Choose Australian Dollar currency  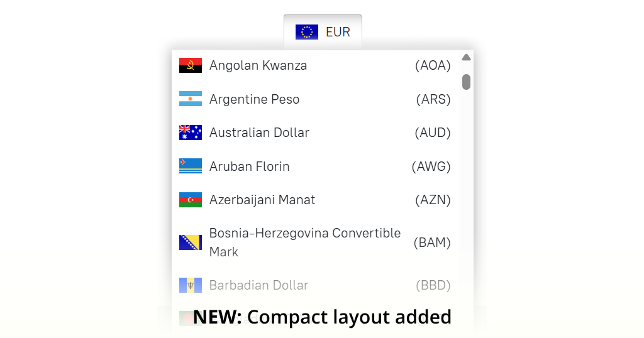click(x=315, y=133)
